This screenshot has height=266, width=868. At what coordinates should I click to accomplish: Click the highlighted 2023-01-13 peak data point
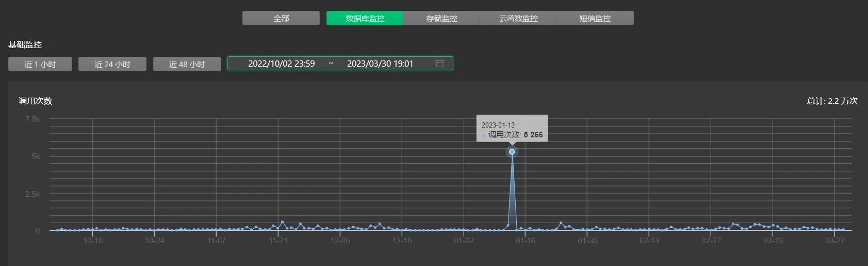coord(512,152)
